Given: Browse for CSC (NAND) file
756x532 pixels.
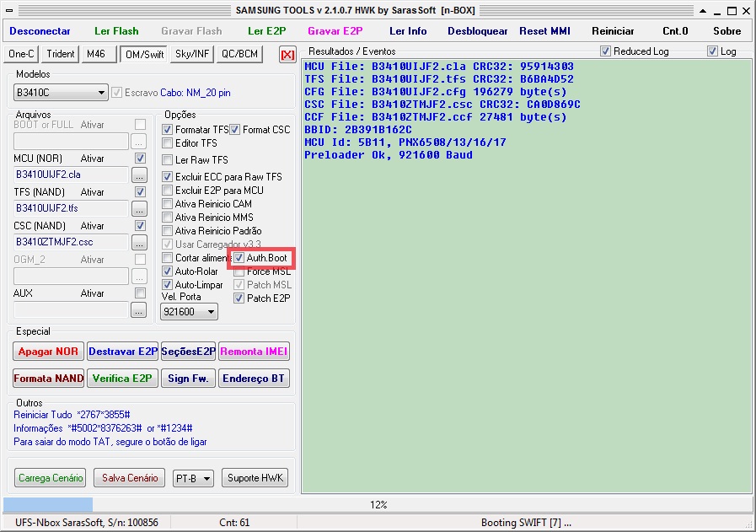Looking at the screenshot, I should pyautogui.click(x=139, y=243).
